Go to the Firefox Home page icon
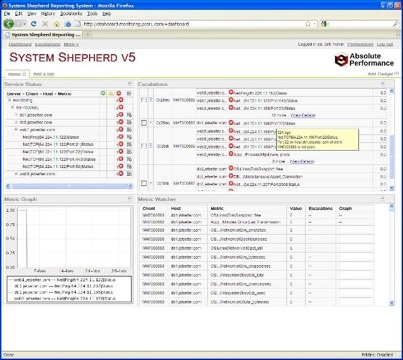 (x=56, y=24)
